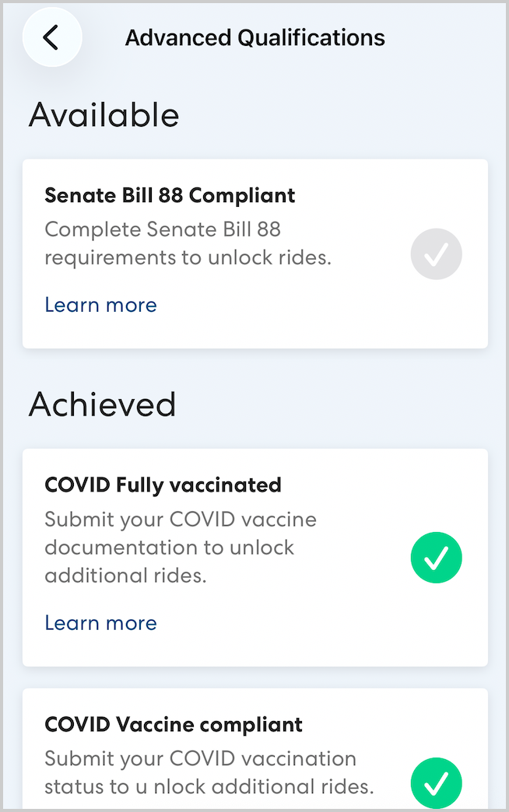
Task: Tap the green checkmark for COVID Vaccine compliant
Action: point(436,783)
